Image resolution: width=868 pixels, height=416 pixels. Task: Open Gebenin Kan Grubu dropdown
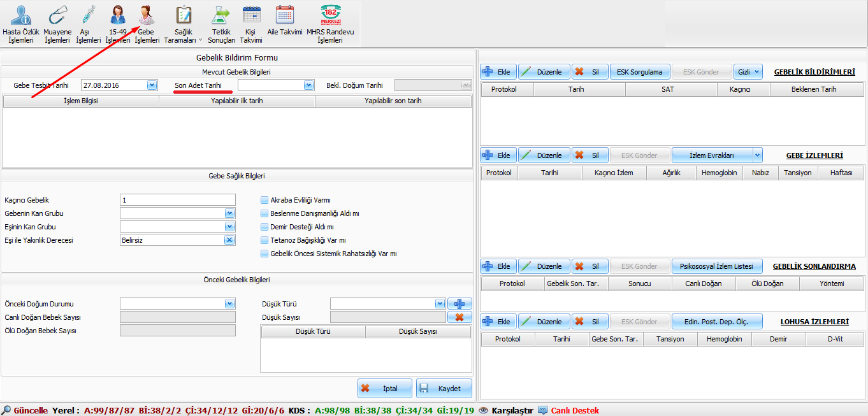click(x=229, y=213)
